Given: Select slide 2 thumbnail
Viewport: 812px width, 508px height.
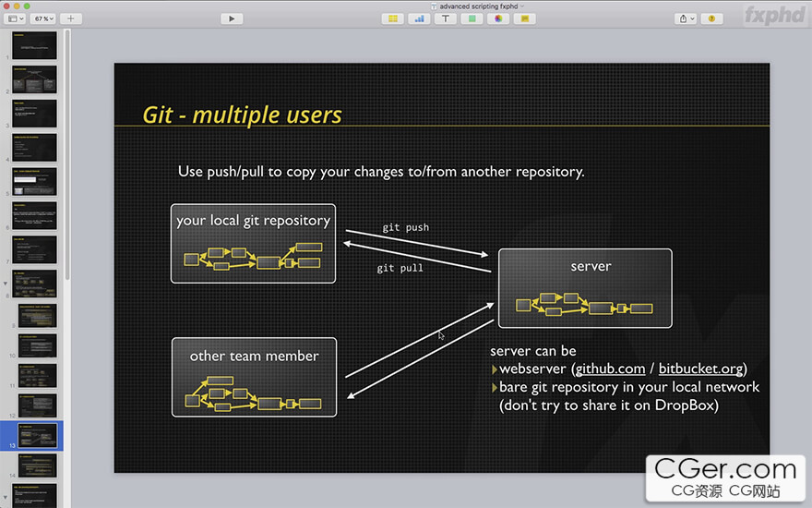Looking at the screenshot, I should pyautogui.click(x=35, y=79).
